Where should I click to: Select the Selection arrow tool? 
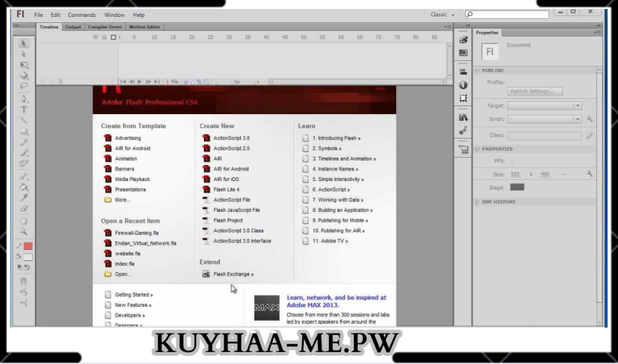24,43
